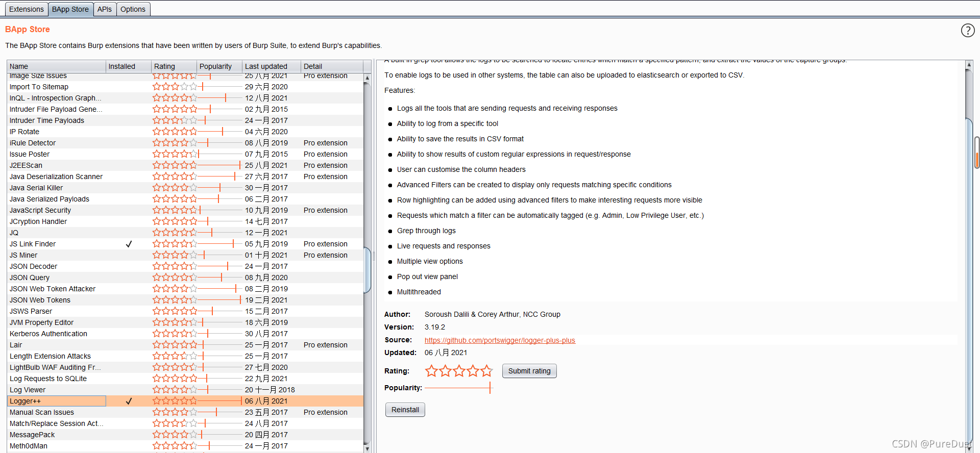The height and width of the screenshot is (453, 980).
Task: Sort by Popularity column header
Action: (x=219, y=66)
